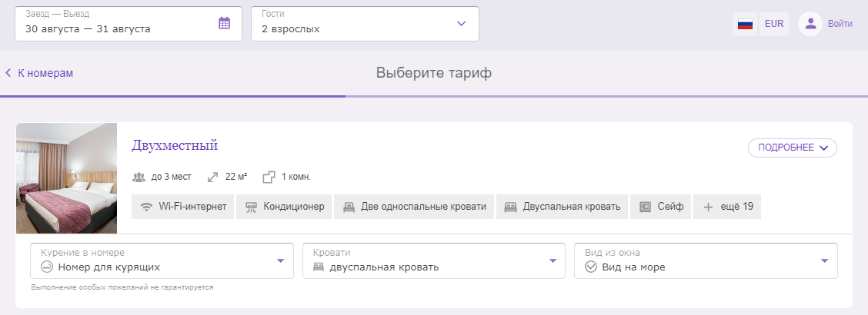Click the user profile avatar icon
The height and width of the screenshot is (315, 868).
(x=810, y=24)
